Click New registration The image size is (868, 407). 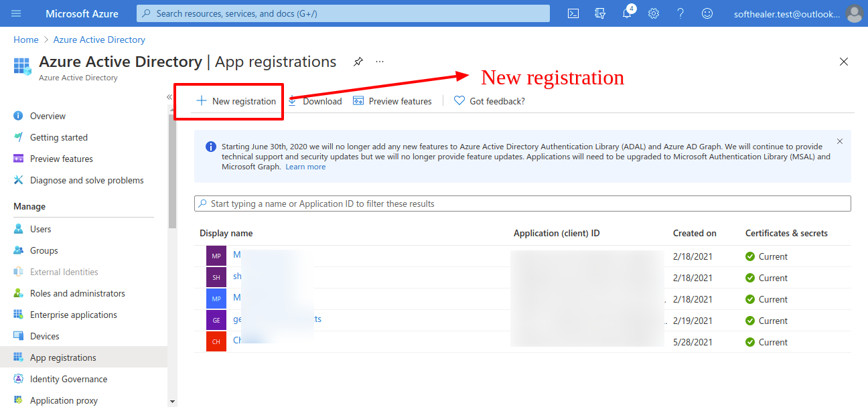[x=236, y=101]
